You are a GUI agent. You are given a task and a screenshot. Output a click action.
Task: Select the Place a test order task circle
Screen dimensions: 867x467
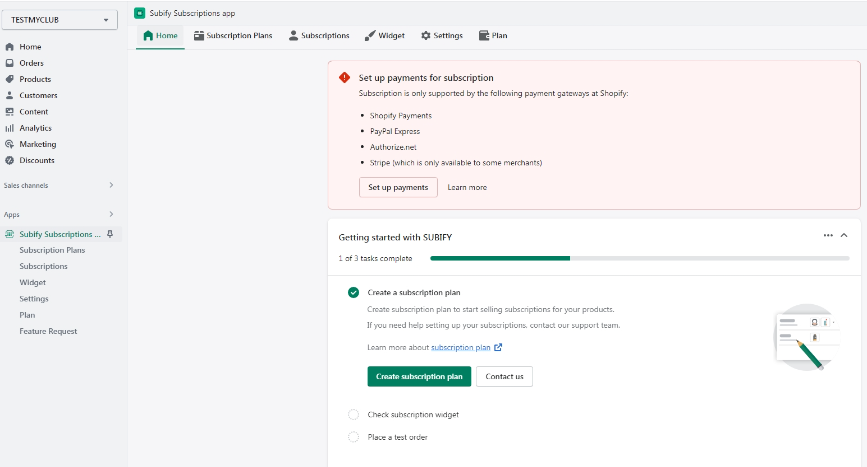pyautogui.click(x=353, y=437)
